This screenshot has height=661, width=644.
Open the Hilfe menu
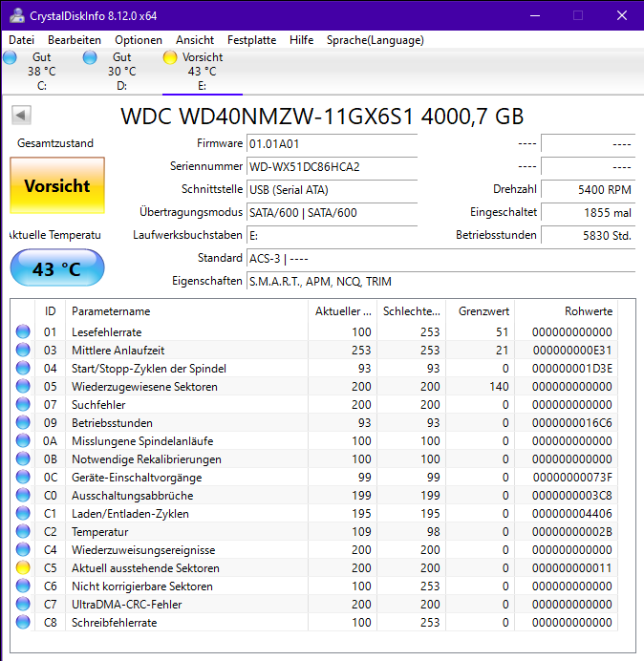click(302, 40)
